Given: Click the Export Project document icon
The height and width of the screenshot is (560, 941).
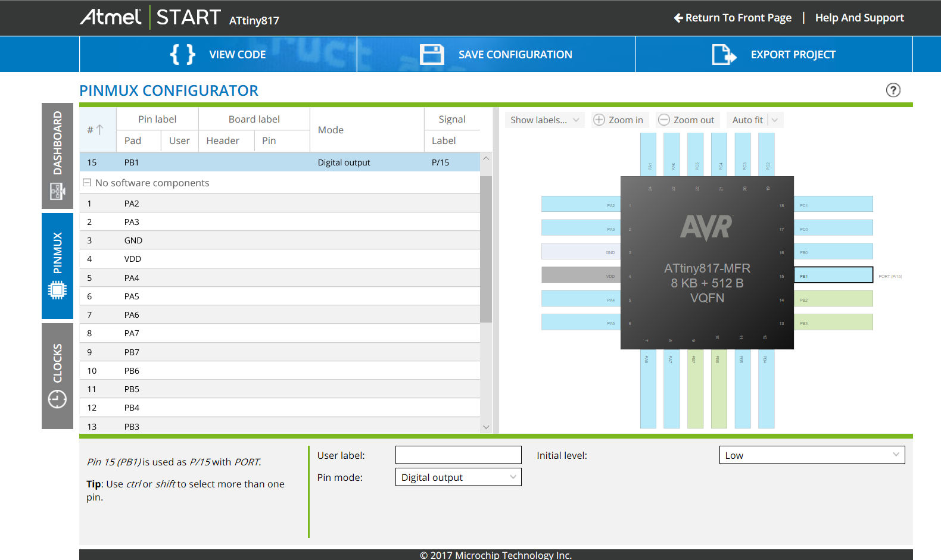Looking at the screenshot, I should [724, 54].
